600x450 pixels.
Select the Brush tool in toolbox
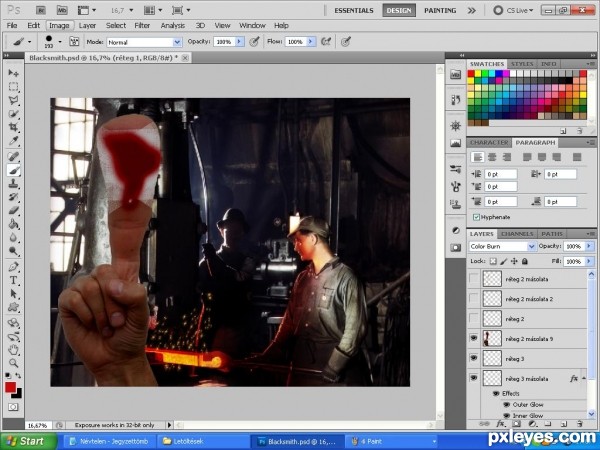(13, 170)
